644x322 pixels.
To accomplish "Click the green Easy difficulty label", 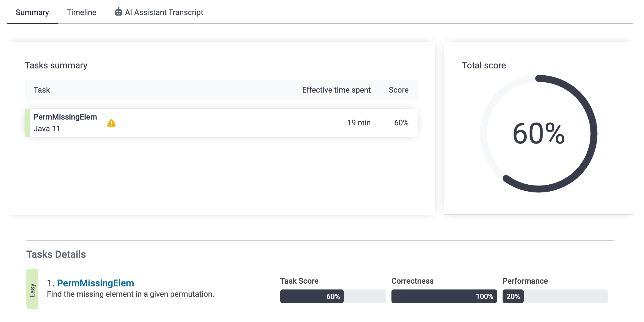I will coord(32,289).
